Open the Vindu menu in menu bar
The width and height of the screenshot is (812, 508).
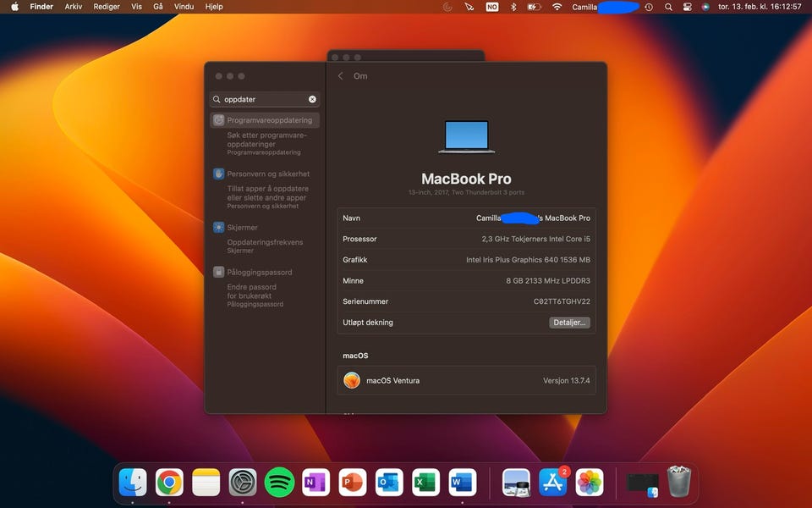coord(184,7)
